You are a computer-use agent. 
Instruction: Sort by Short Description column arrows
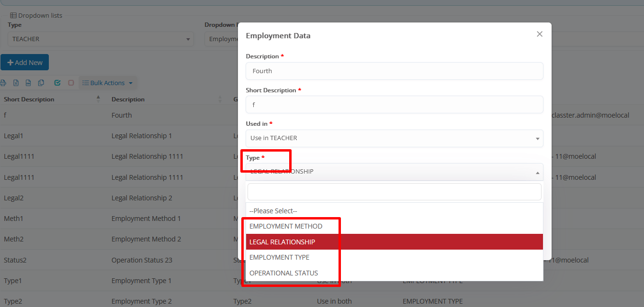[98, 99]
